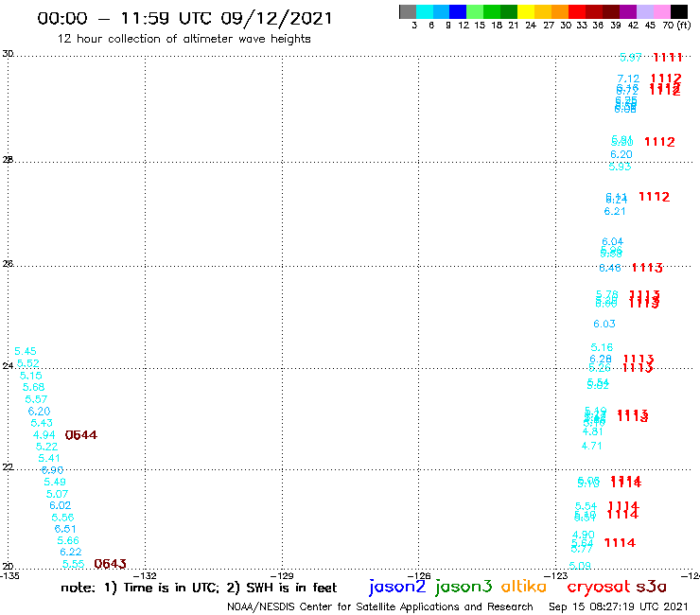
Task: Click the title '00:00 – 11:59 UTC 09/12/2021'
Action: pos(184,18)
